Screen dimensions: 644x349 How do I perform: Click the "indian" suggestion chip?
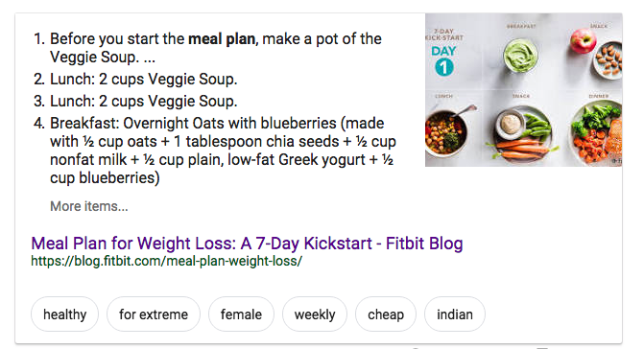coord(455,314)
